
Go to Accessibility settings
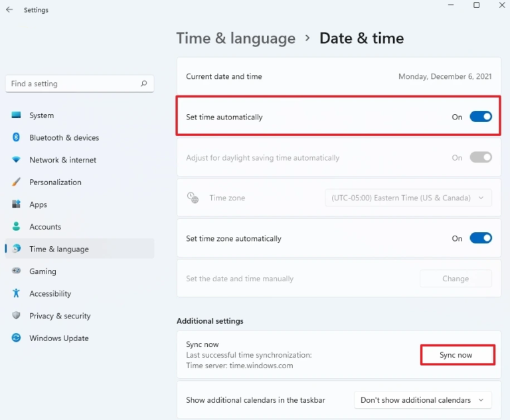(x=80, y=293)
